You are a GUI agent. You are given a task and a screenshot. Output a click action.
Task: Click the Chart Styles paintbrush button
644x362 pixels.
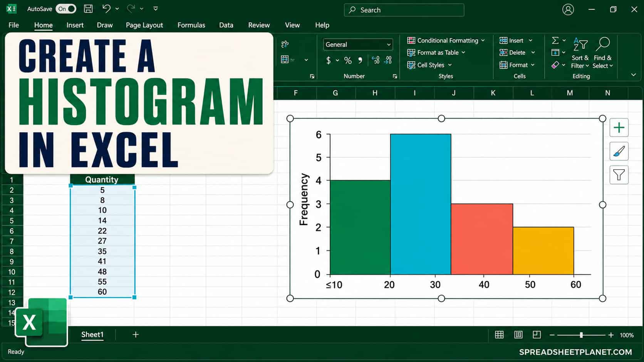click(619, 151)
